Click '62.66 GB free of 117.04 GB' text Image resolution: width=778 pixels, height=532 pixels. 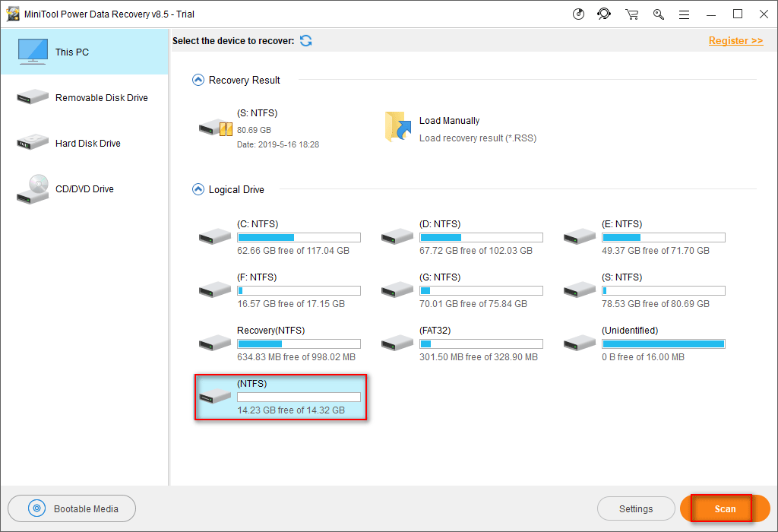(293, 251)
